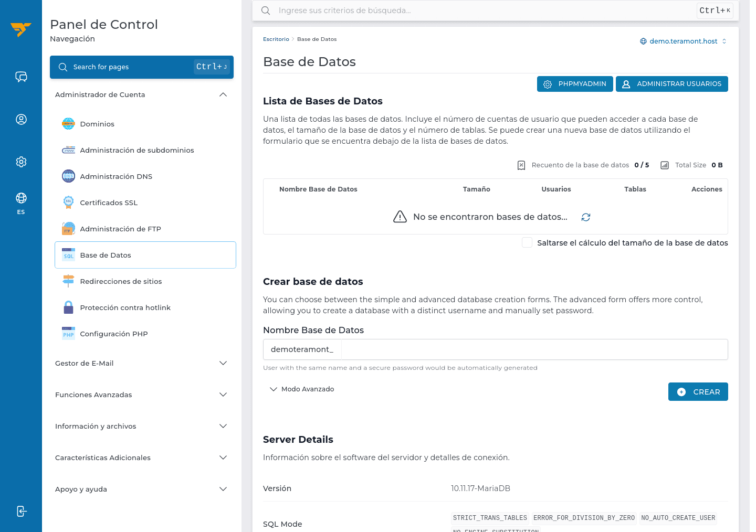The width and height of the screenshot is (756, 532).
Task: Click the Certificados SSL badge icon
Action: [69, 203]
